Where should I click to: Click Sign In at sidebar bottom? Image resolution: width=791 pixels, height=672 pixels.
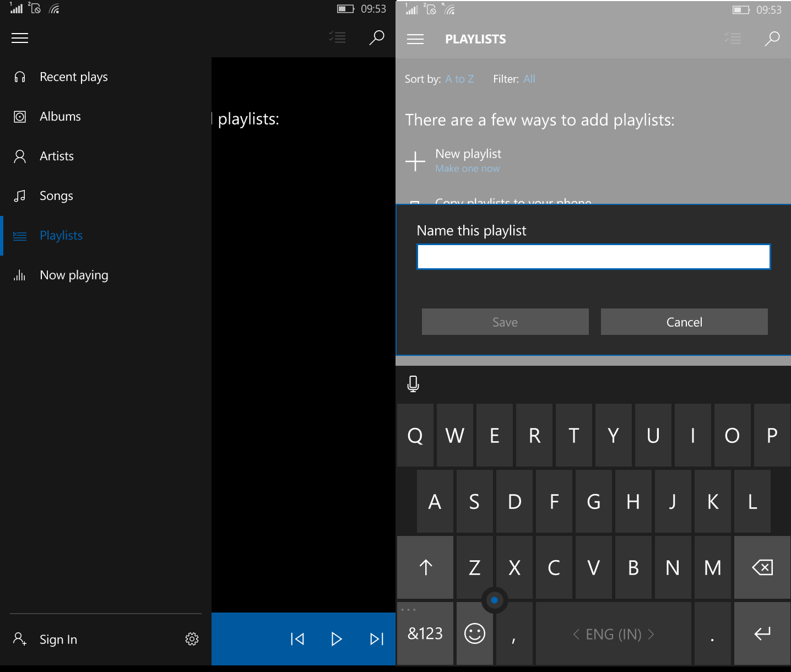coord(58,640)
